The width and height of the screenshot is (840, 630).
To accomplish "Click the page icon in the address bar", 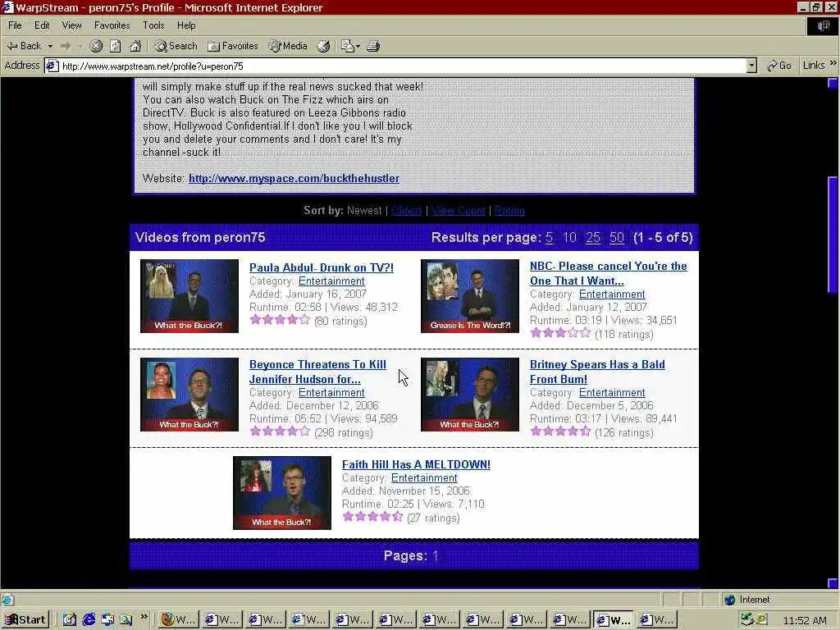I will click(52, 66).
